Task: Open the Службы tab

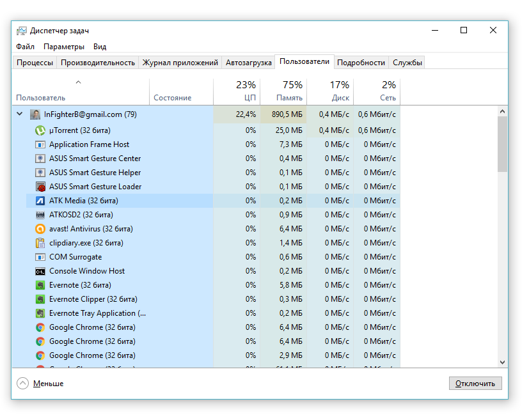Action: coord(407,63)
